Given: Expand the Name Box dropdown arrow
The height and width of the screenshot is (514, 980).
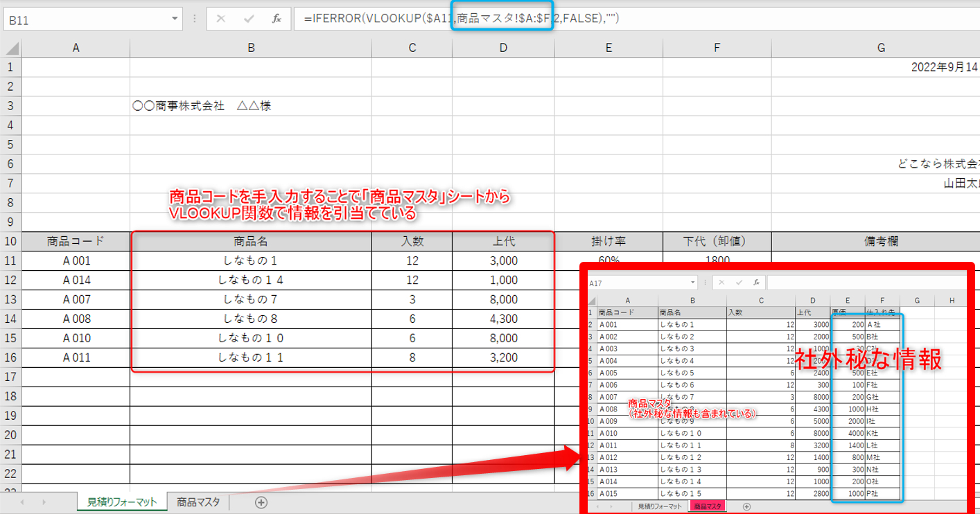Looking at the screenshot, I should 175,19.
